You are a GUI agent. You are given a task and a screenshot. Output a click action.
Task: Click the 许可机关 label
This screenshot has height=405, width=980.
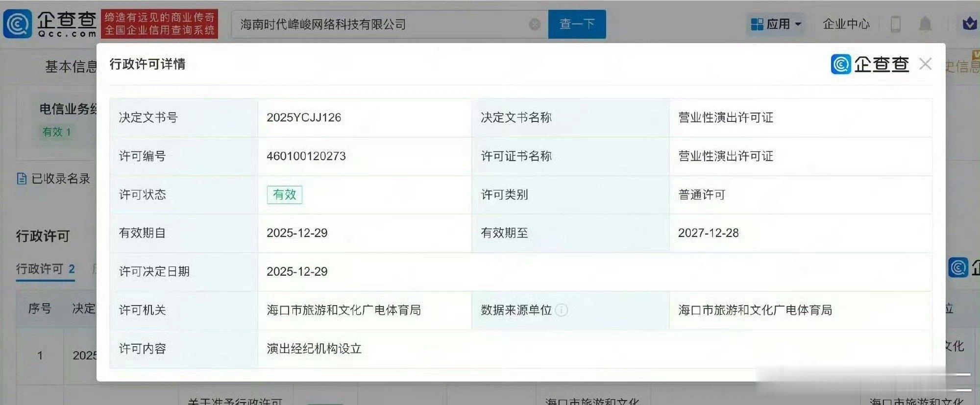(x=143, y=310)
